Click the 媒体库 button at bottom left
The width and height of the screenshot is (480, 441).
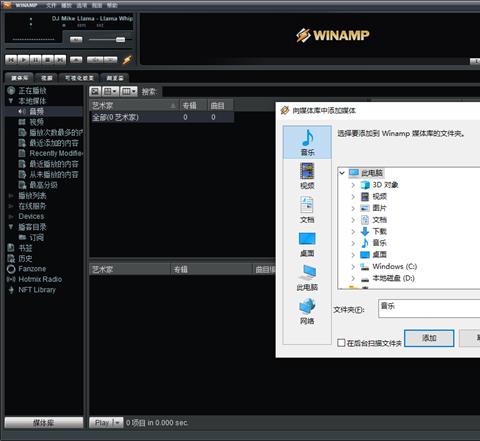coord(44,423)
